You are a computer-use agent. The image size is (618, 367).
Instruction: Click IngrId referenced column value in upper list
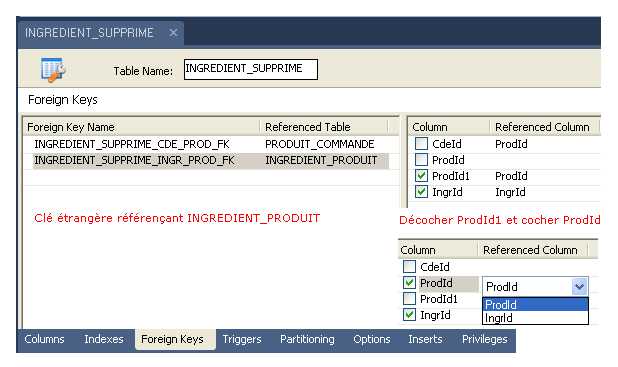(510, 192)
